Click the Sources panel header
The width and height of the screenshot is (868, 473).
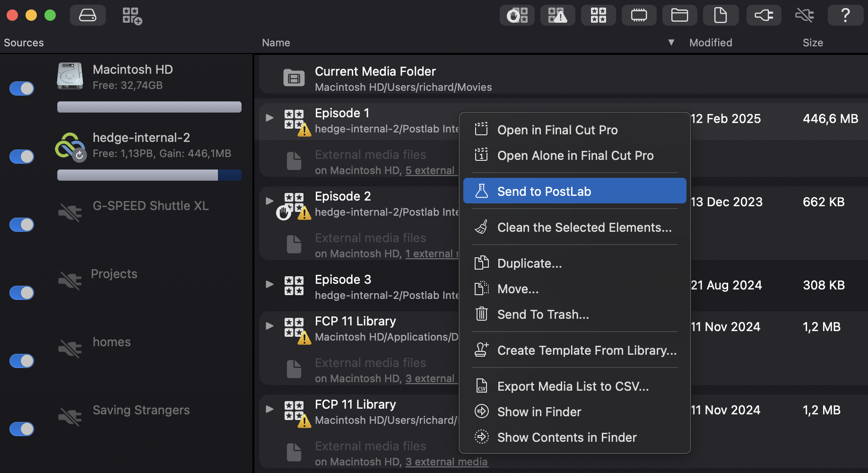click(24, 43)
